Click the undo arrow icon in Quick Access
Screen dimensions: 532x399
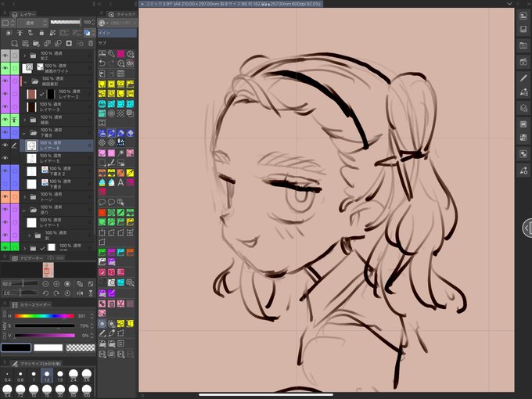102,63
